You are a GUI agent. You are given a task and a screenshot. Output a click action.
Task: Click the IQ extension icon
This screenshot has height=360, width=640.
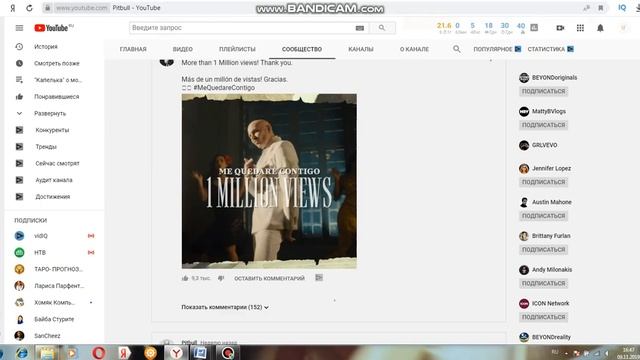(x=622, y=7)
